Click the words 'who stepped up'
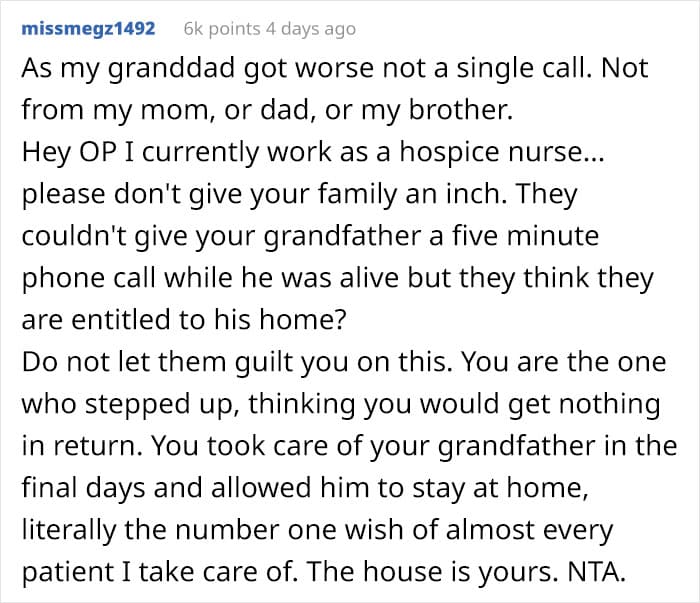This screenshot has height=603, width=700. 127,404
